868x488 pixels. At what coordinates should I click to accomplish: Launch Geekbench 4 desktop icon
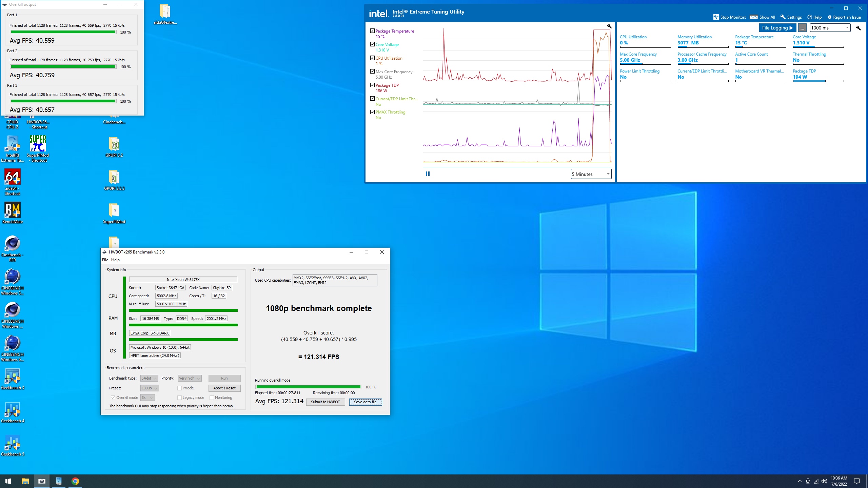13,412
